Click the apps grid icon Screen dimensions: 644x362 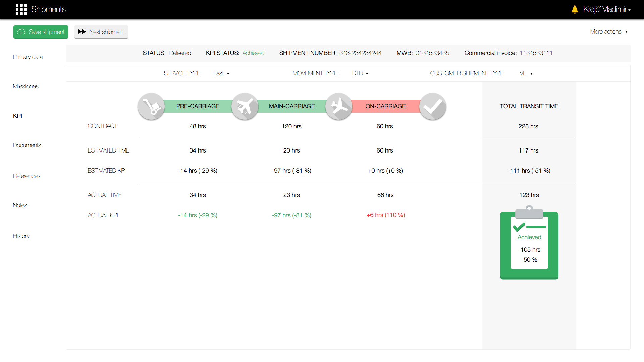coord(21,9)
